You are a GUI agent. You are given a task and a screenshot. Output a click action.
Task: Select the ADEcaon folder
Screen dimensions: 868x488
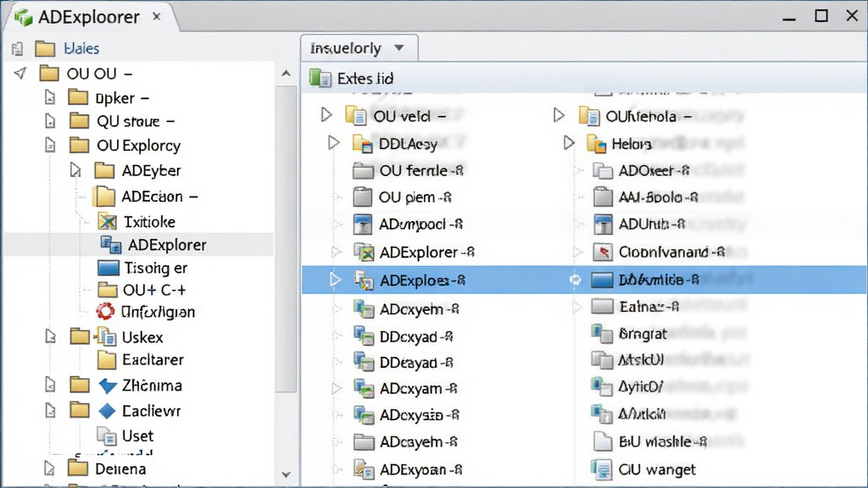click(147, 197)
